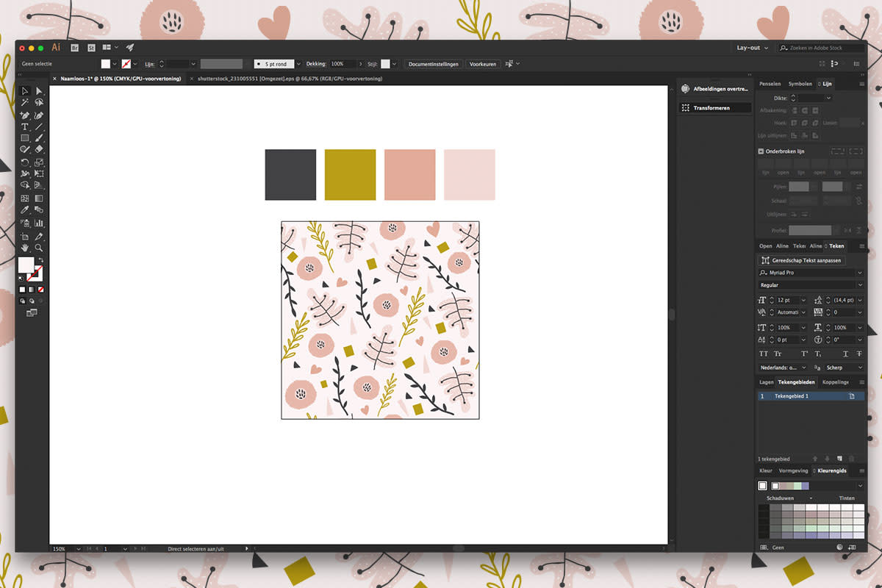Image resolution: width=882 pixels, height=588 pixels.
Task: Choose the Scale tool
Action: pos(39,162)
